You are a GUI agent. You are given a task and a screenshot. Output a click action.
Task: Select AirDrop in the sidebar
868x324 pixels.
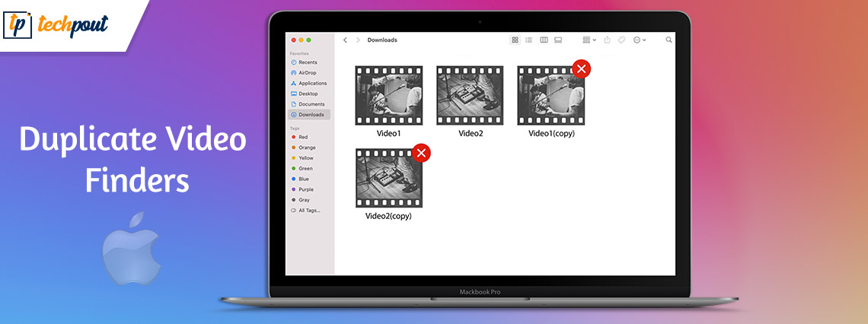[x=308, y=73]
